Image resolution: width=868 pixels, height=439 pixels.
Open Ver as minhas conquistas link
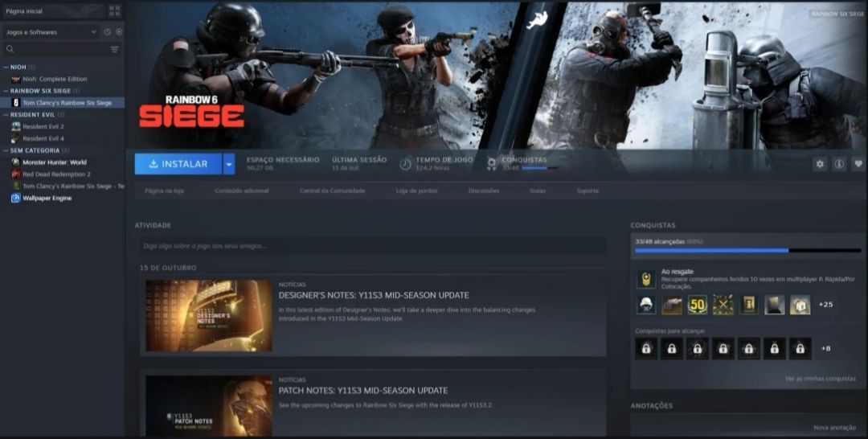click(821, 379)
